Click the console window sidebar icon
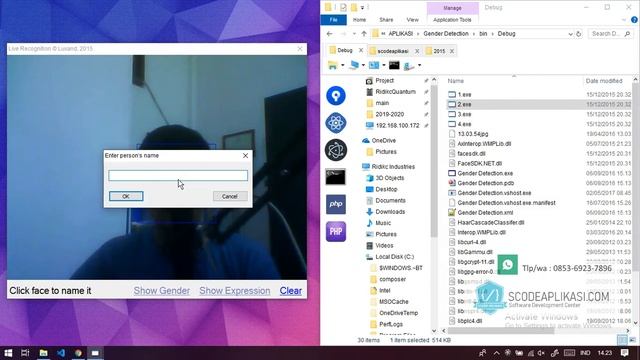The width and height of the screenshot is (640, 360). (x=336, y=177)
